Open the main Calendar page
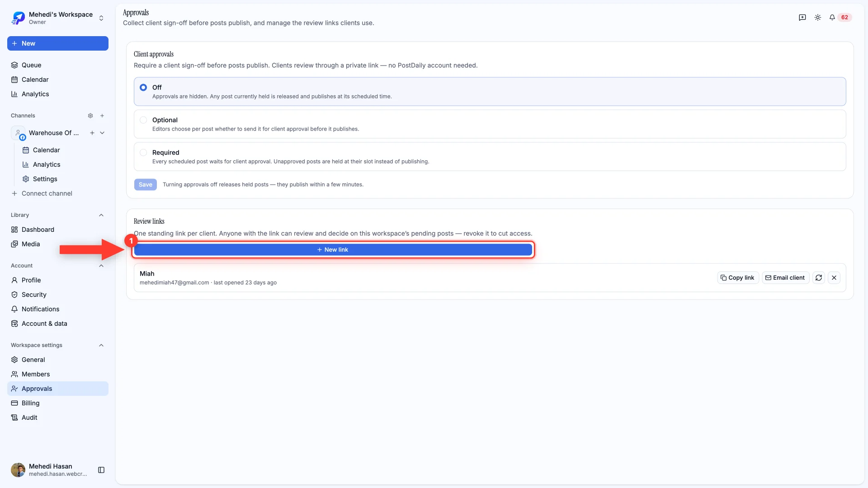 pos(58,80)
